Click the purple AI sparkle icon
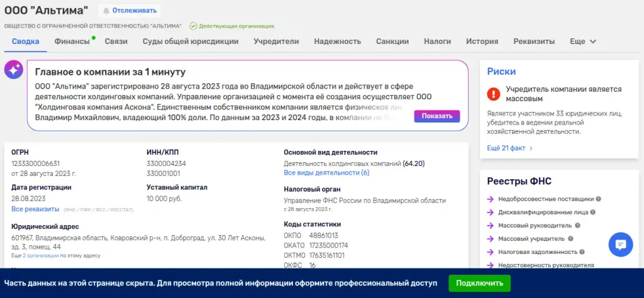This screenshot has width=644, height=298. 13,70
